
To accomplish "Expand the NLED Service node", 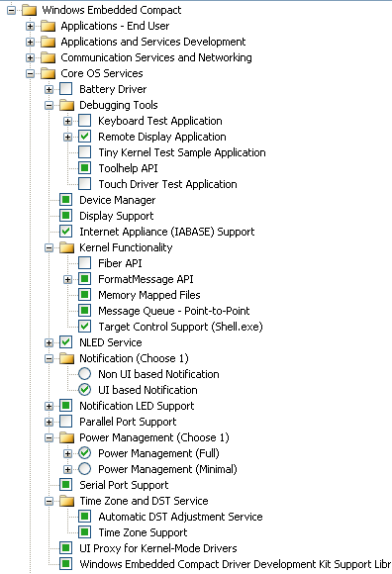I will click(x=49, y=342).
